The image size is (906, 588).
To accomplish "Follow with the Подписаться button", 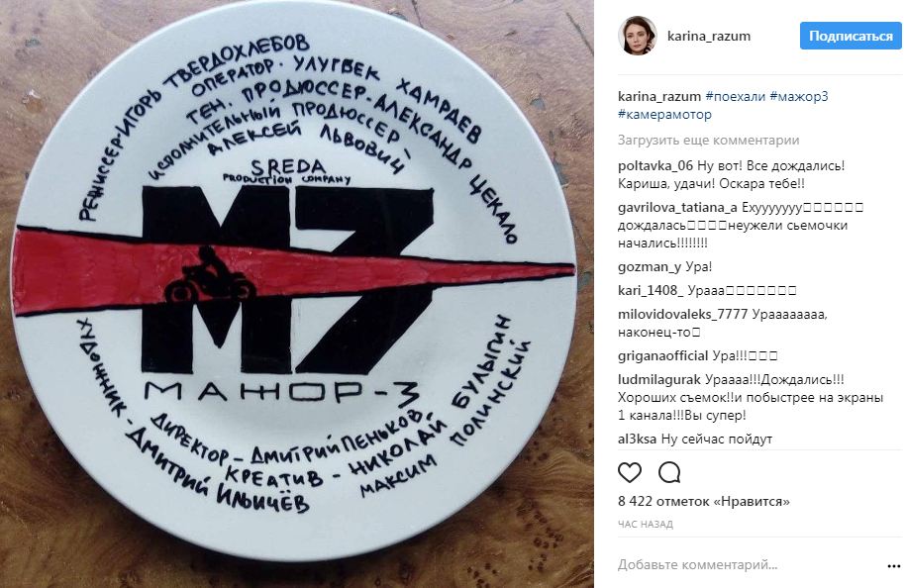I will [851, 36].
